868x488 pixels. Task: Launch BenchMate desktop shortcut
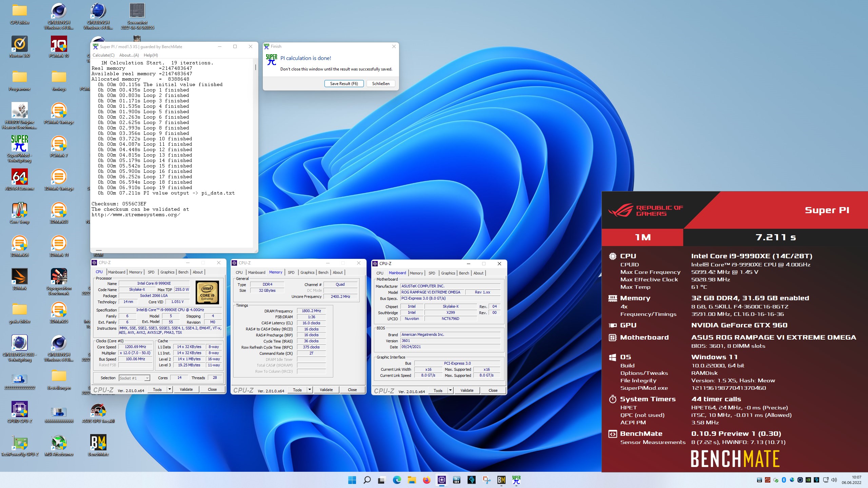point(98,445)
